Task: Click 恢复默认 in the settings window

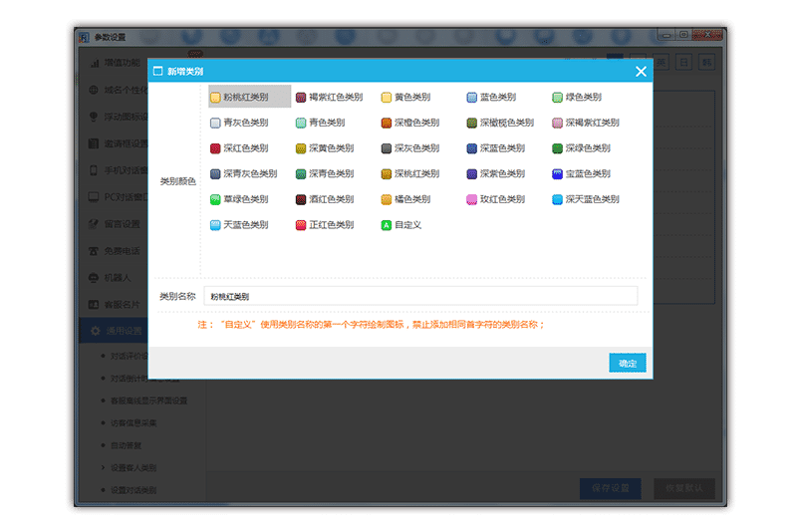Action: coord(684,488)
